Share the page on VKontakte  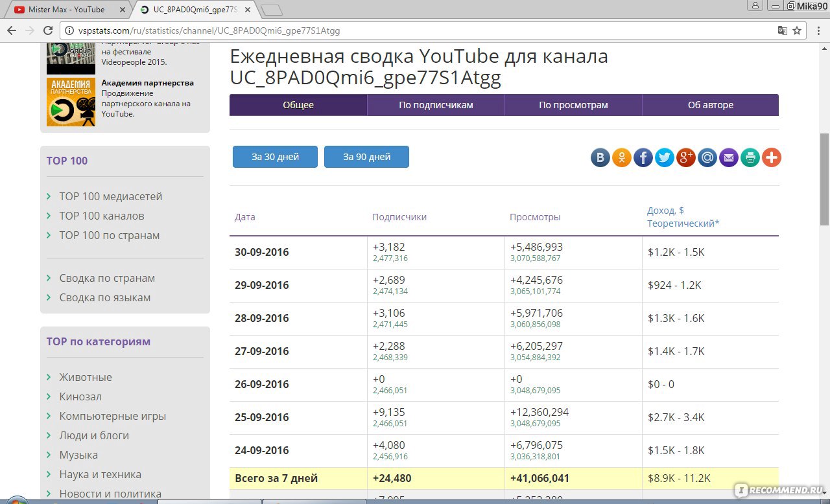(600, 157)
